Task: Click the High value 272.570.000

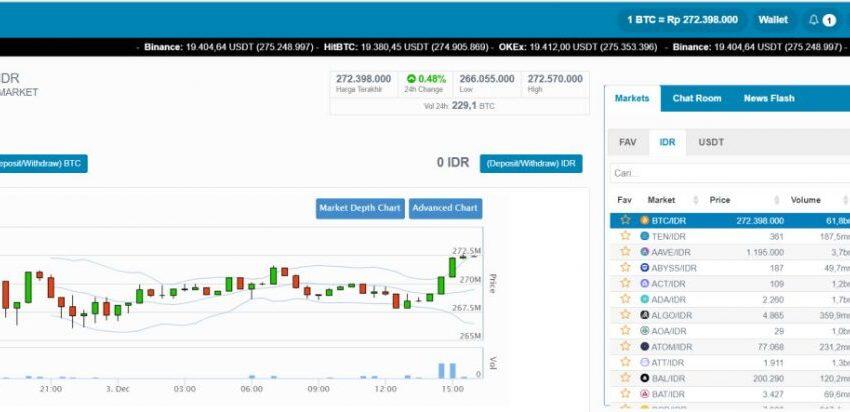Action: pos(555,79)
